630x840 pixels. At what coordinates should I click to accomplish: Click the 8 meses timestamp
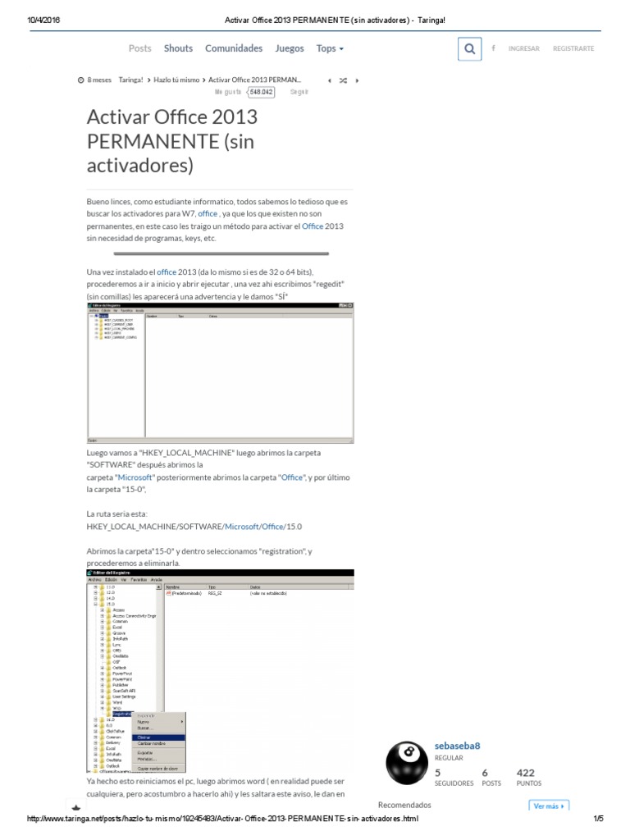(x=99, y=80)
